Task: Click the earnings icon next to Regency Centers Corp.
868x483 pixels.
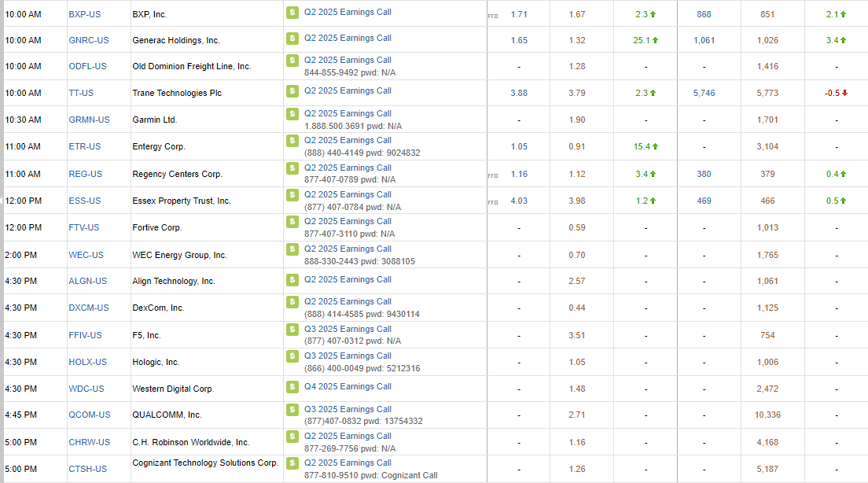Action: click(292, 168)
